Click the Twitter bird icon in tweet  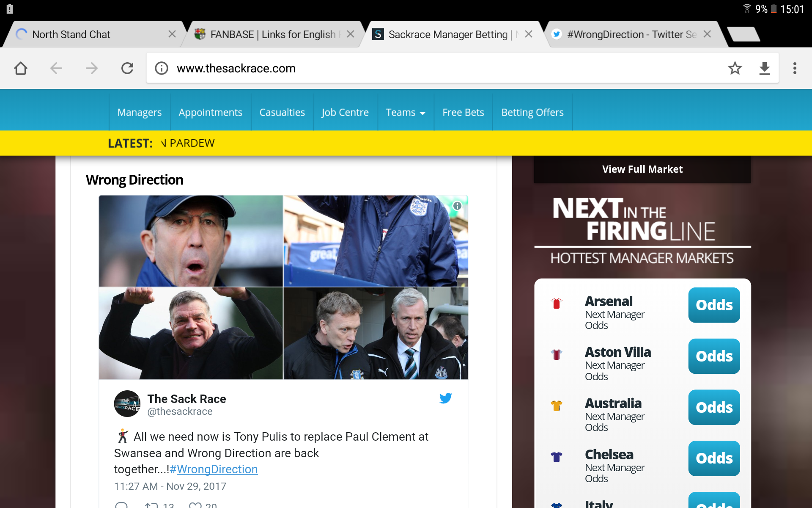pyautogui.click(x=445, y=398)
